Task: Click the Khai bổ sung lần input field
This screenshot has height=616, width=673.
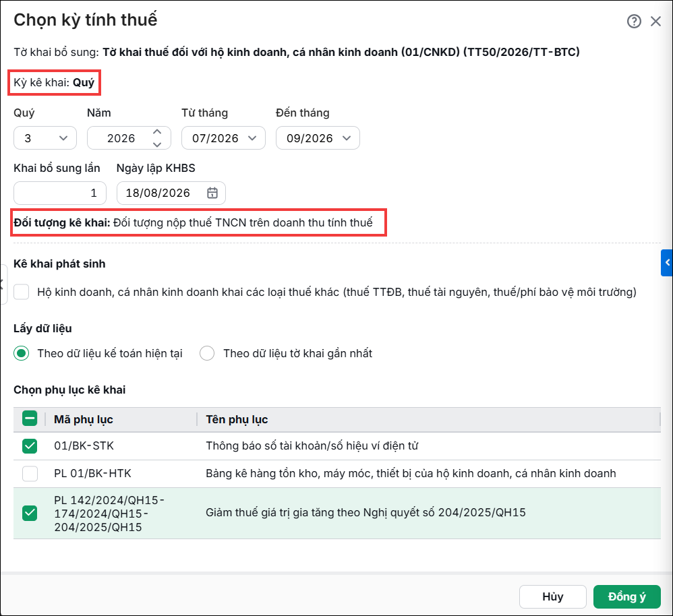Action: coord(59,193)
